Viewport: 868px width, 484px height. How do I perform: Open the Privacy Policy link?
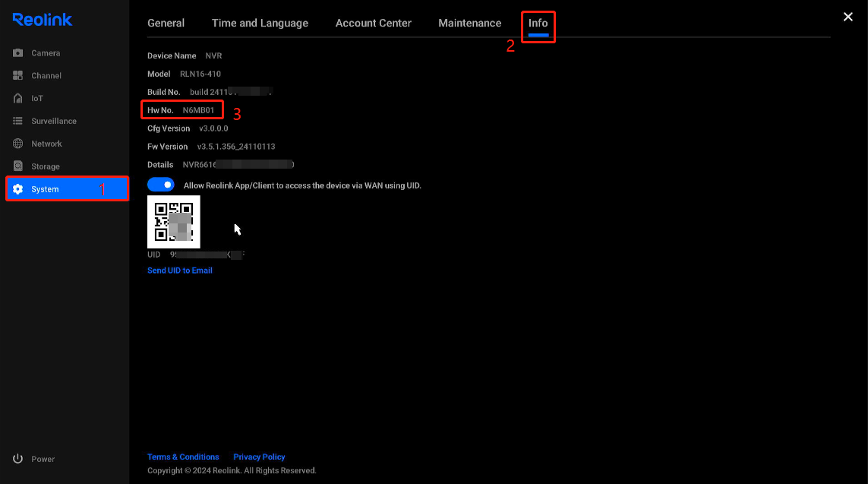pyautogui.click(x=259, y=457)
